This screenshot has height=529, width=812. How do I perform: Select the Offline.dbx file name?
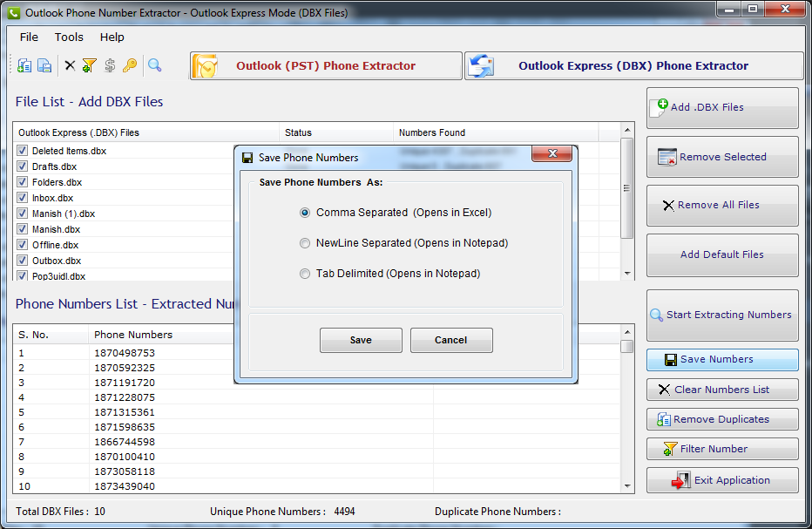56,245
